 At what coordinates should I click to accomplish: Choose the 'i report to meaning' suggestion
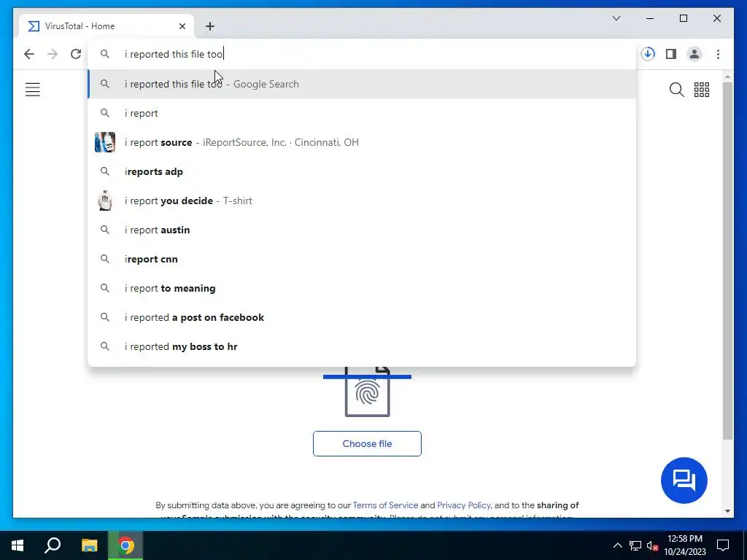[362, 288]
